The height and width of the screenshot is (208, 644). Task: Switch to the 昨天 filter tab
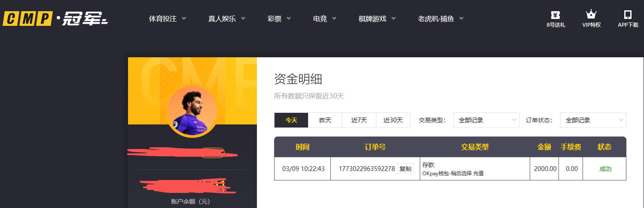click(x=325, y=120)
